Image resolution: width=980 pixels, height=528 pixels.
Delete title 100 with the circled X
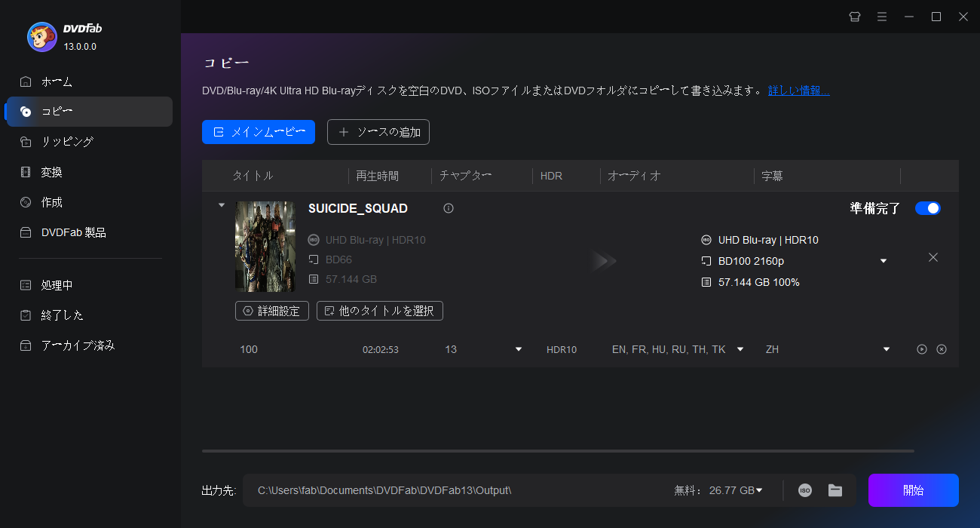(x=941, y=349)
